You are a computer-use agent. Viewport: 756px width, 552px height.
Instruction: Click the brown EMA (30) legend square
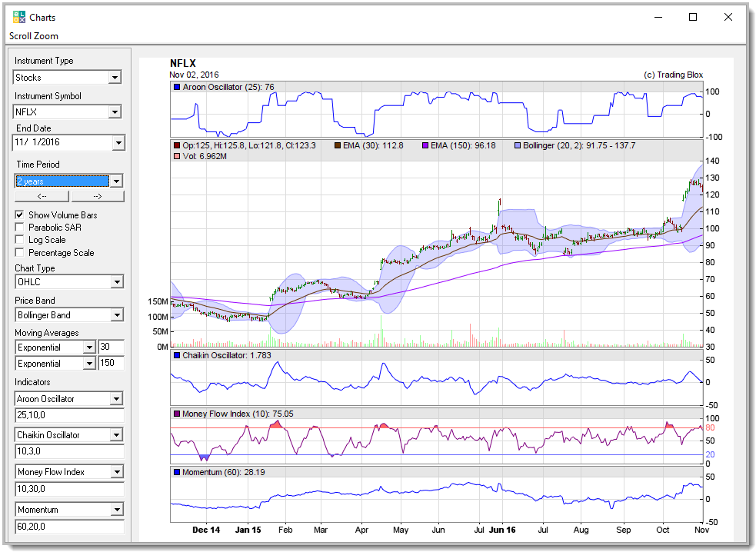point(338,145)
